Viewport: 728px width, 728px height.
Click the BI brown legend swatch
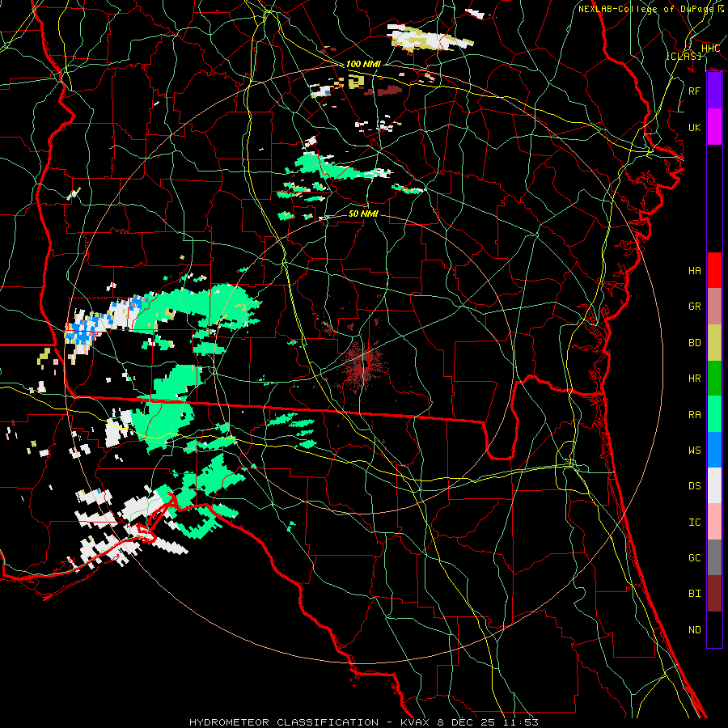click(x=714, y=594)
